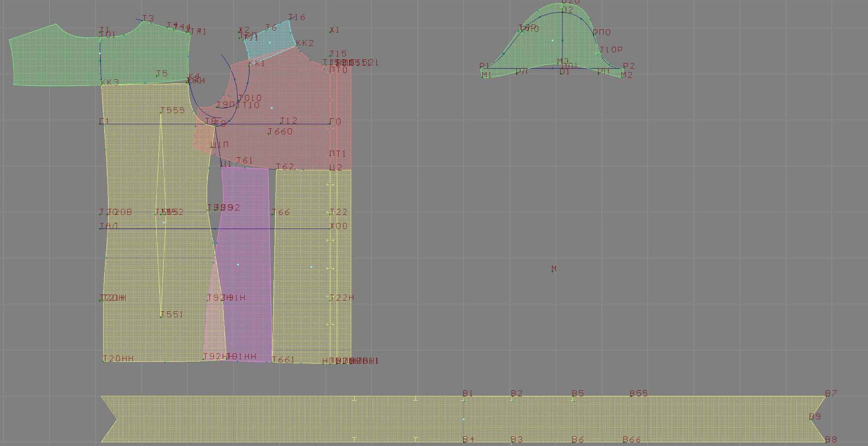Click point T3 on the back yoke
The height and width of the screenshot is (446, 868).
[x=143, y=21]
